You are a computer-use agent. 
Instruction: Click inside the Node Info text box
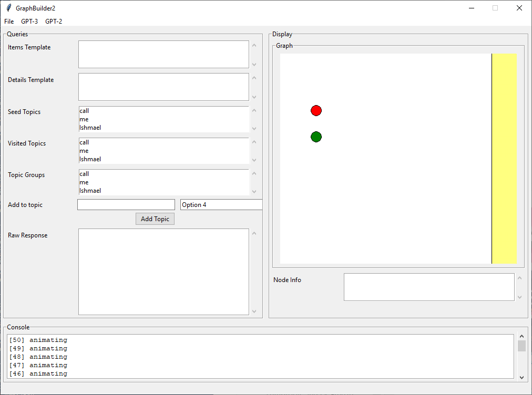click(429, 287)
